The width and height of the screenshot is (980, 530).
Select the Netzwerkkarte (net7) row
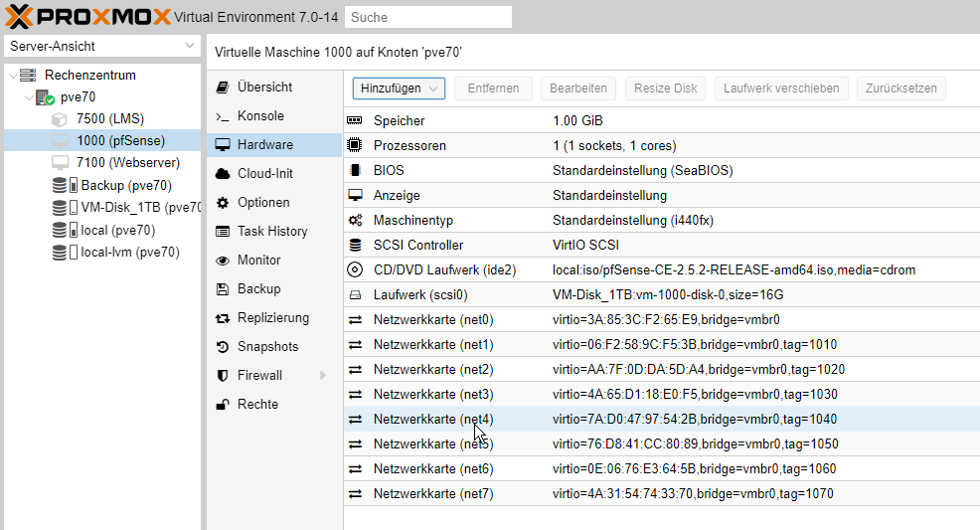661,494
